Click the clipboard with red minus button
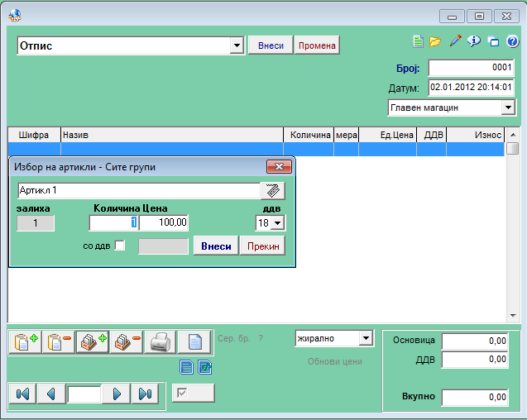The image size is (527, 420). (x=58, y=341)
